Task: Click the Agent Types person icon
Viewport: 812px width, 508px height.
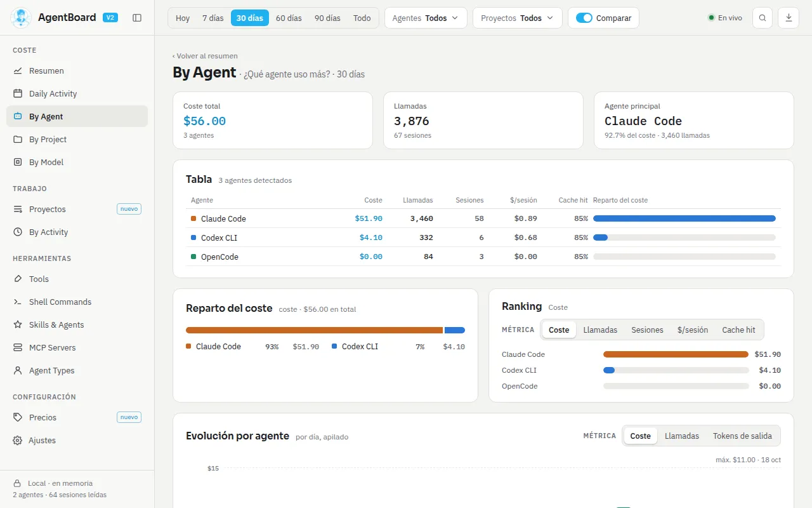Action: [18, 370]
